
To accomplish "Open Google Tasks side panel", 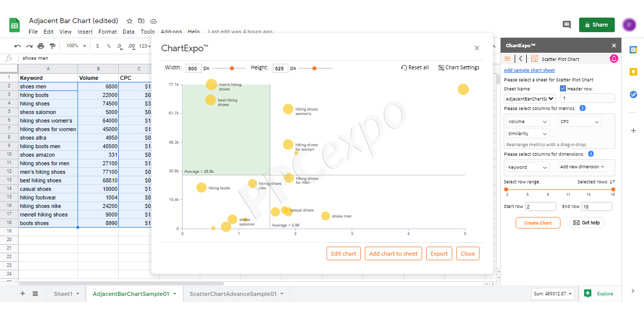I will click(x=633, y=94).
